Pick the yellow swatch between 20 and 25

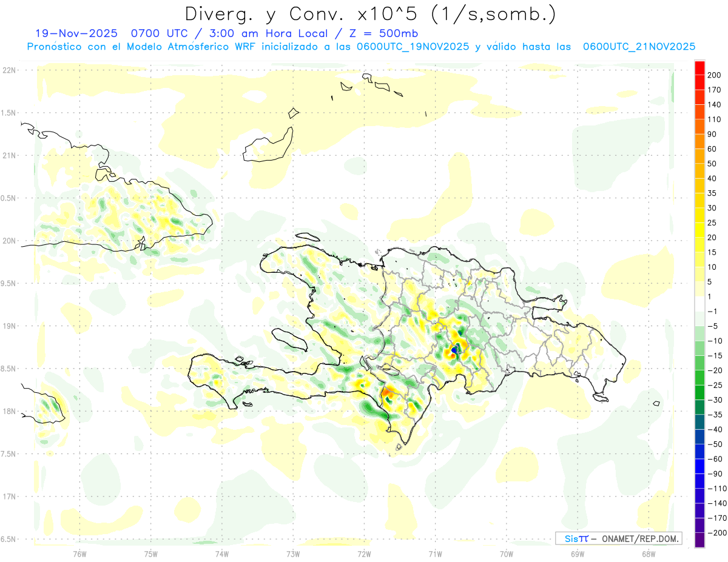699,230
